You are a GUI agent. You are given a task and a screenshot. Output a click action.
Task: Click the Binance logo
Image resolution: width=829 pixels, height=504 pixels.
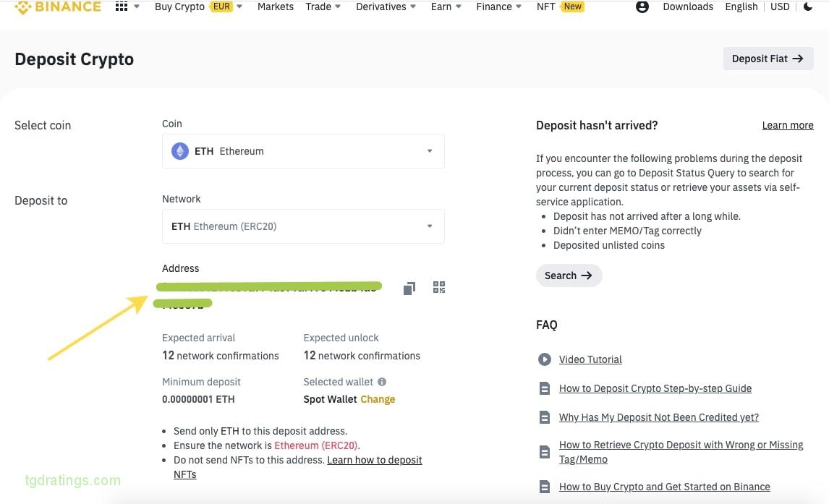click(58, 7)
